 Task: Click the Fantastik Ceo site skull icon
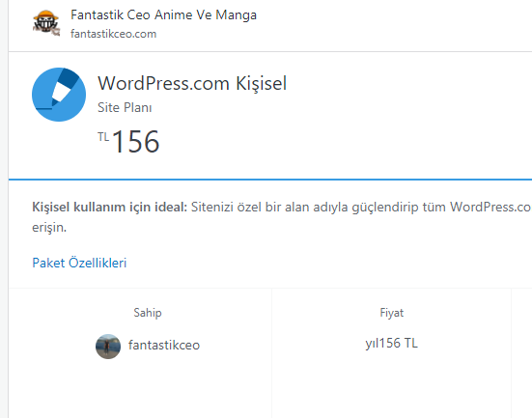coord(46,23)
